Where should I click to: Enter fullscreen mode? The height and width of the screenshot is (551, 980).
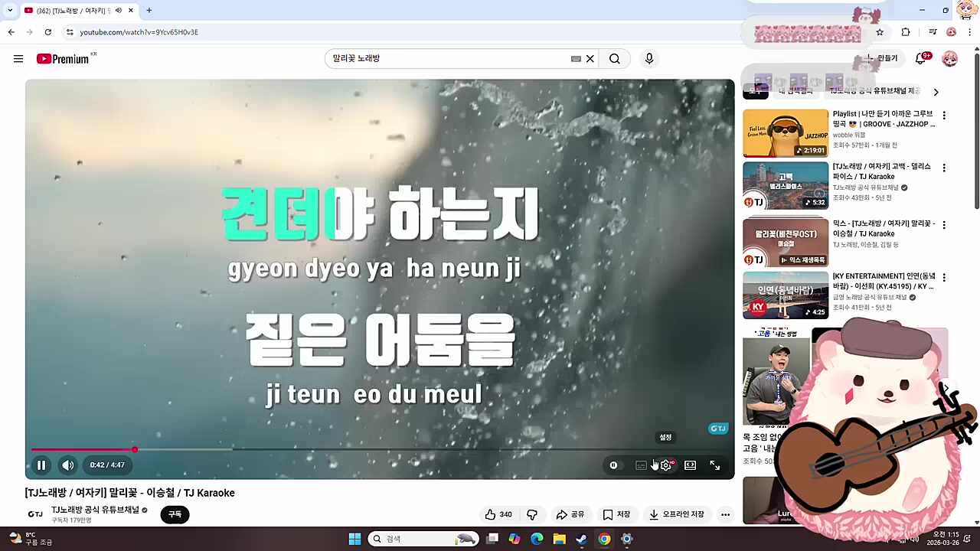[714, 465]
